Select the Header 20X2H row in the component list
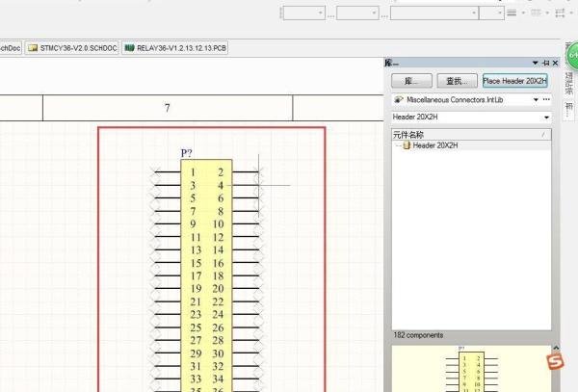This screenshot has width=578, height=392. 471,145
